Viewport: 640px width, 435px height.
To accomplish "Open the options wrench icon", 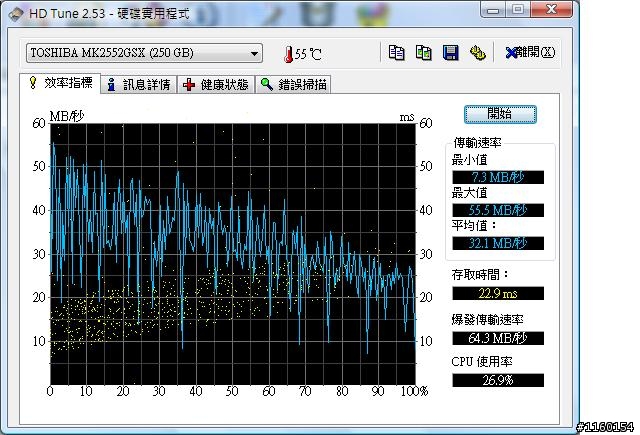I will [x=478, y=53].
